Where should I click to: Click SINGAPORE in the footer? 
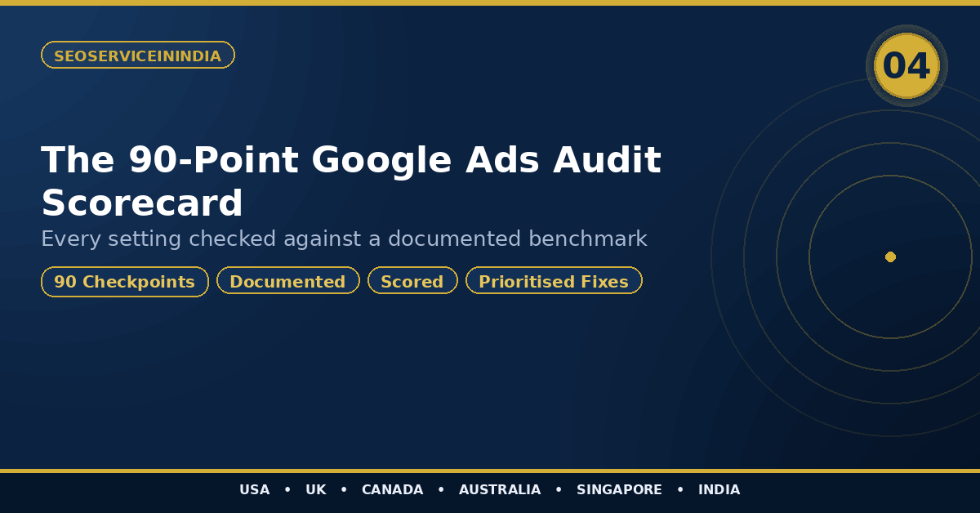tap(619, 490)
